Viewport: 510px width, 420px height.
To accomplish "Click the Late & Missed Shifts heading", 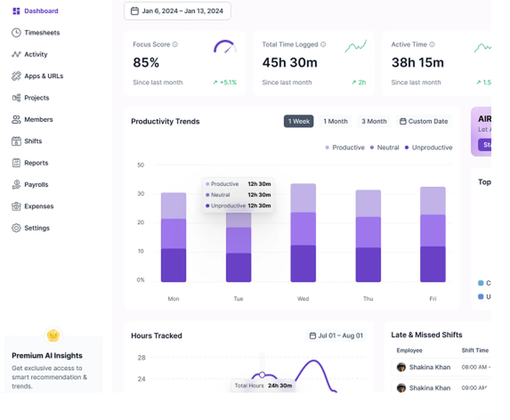I will click(426, 335).
